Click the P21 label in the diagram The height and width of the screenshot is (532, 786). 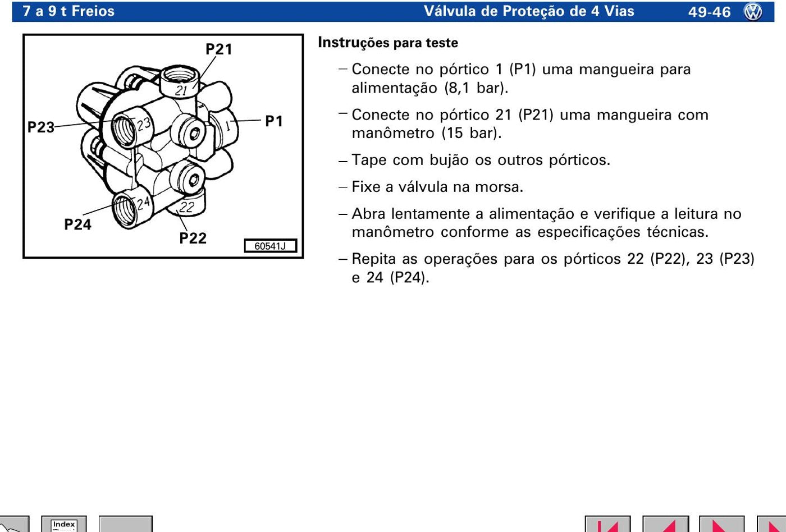coord(218,49)
